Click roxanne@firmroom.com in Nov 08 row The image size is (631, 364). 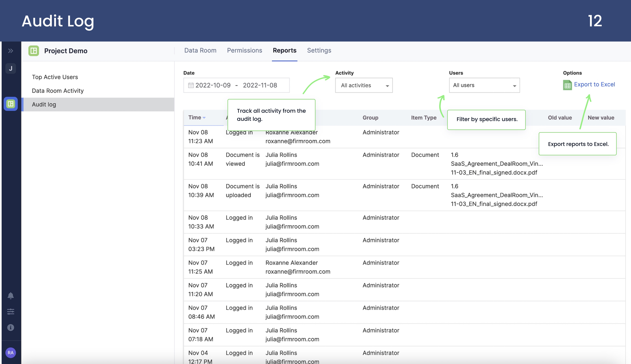pyautogui.click(x=298, y=141)
